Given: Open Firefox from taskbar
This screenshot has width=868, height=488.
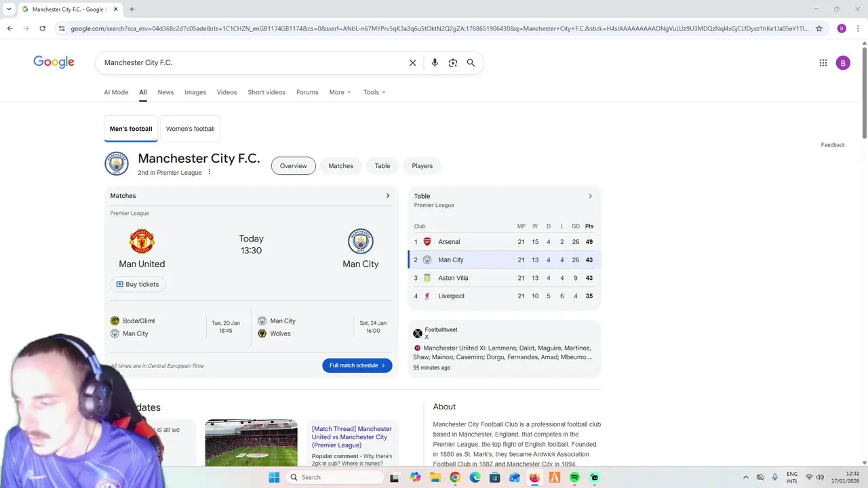Looking at the screenshot, I should point(534,477).
